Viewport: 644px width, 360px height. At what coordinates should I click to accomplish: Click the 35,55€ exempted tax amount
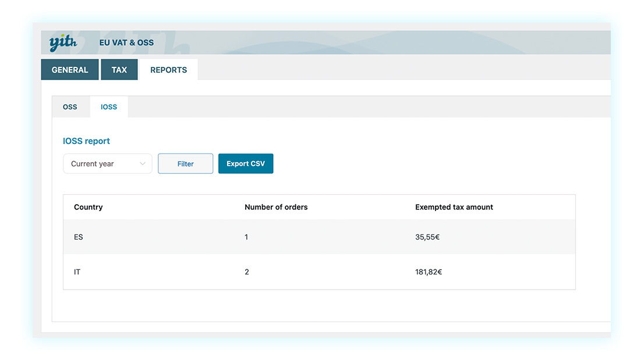(x=427, y=237)
